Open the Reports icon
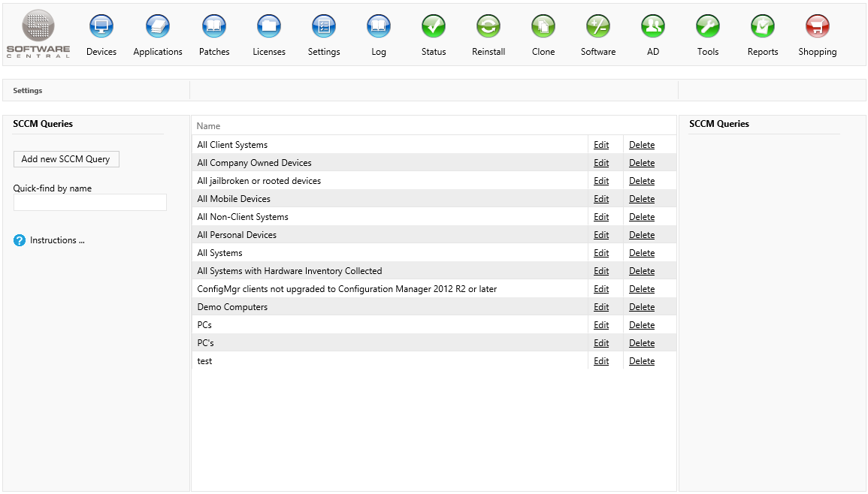868x494 pixels. [x=763, y=27]
